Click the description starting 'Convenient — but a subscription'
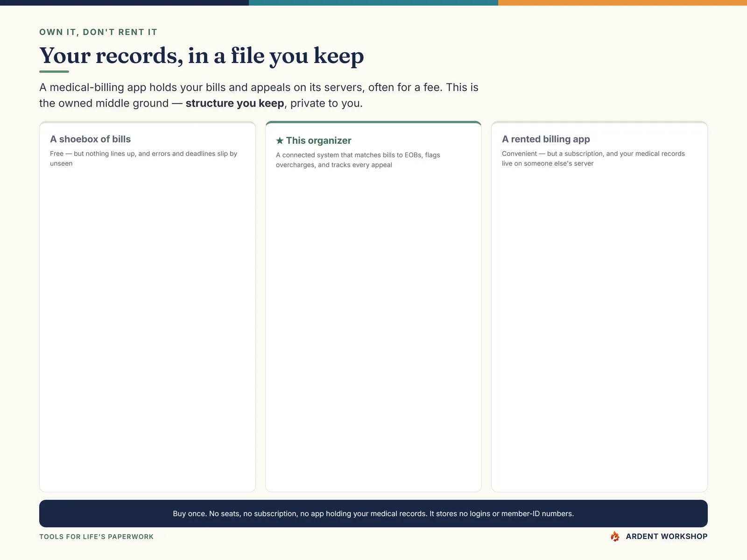 click(x=593, y=158)
